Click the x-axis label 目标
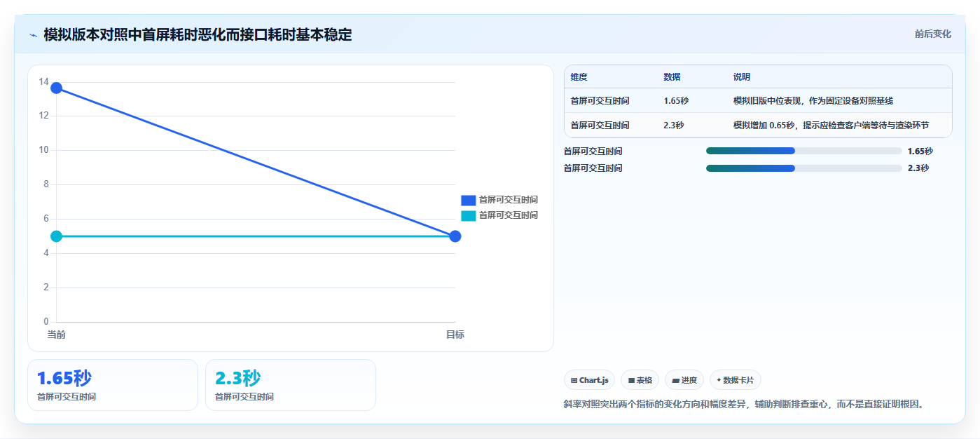 point(455,335)
